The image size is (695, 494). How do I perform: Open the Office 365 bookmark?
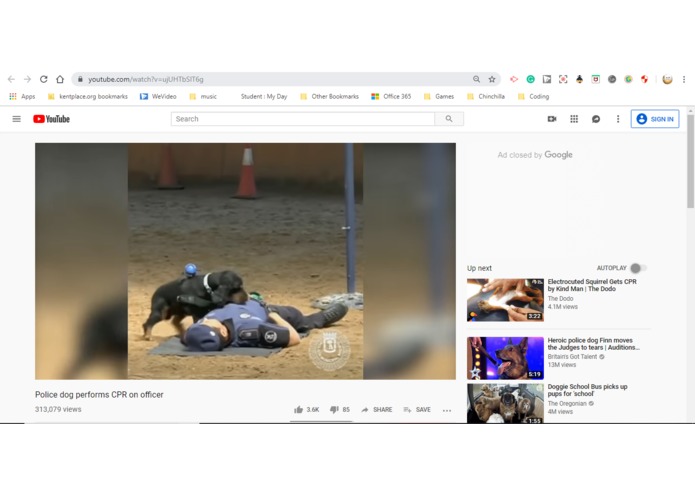tap(391, 96)
